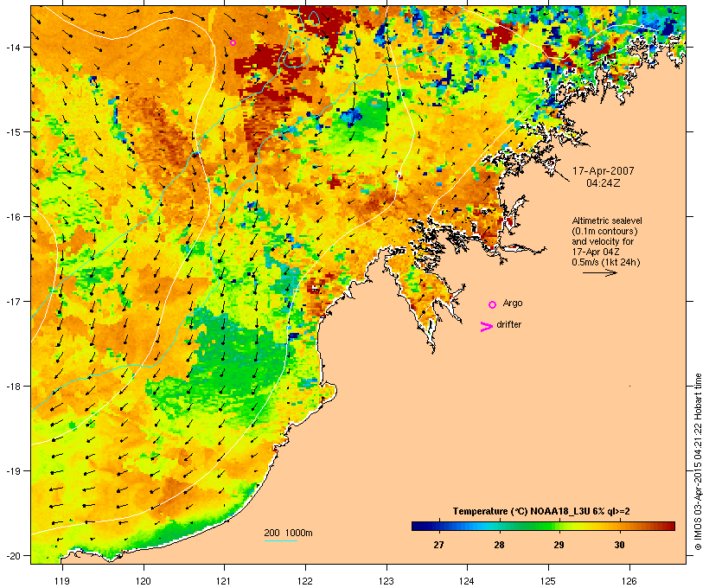Click the longitude axis label '119'

click(x=62, y=581)
